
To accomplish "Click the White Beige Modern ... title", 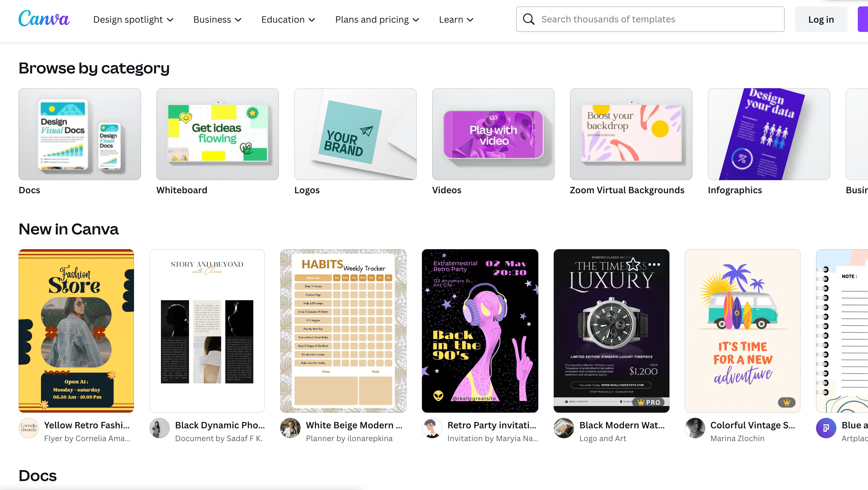I will coord(354,425).
